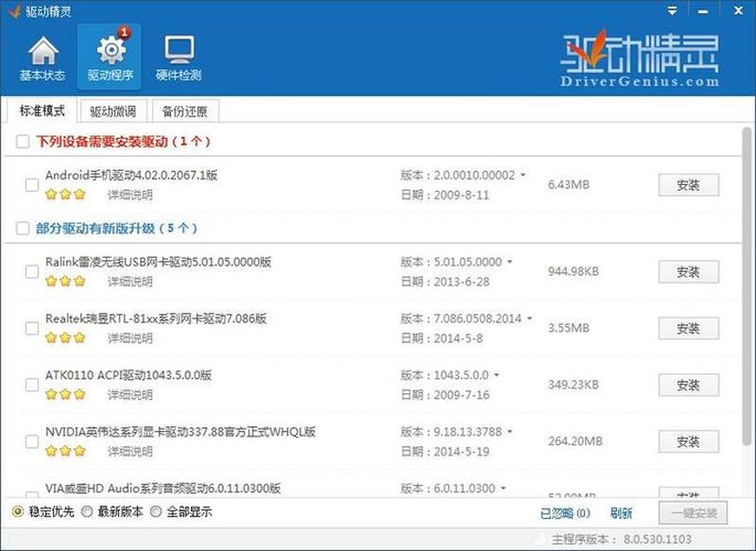Tick the Ralink无线USB网卡驱动 checkbox
Image resolution: width=756 pixels, height=551 pixels.
click(32, 271)
